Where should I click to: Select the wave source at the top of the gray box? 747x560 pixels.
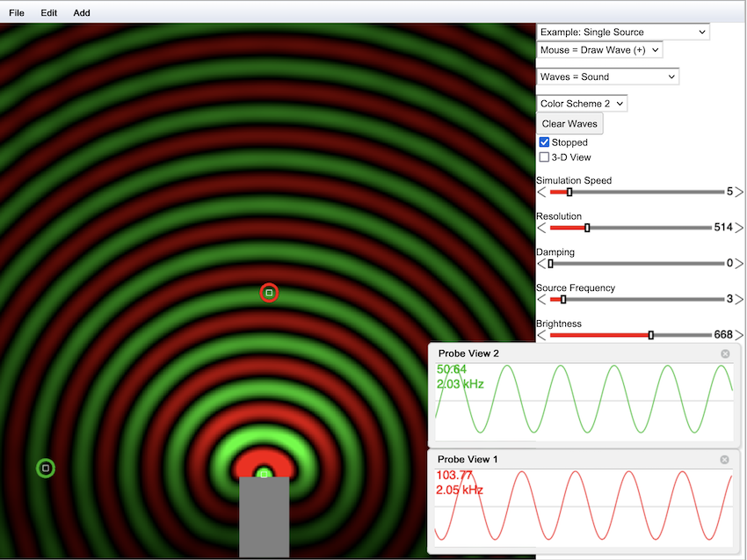click(x=263, y=474)
